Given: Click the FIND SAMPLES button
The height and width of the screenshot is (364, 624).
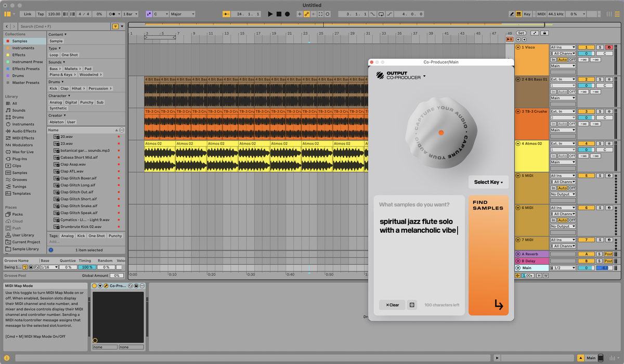Looking at the screenshot, I should click(488, 255).
